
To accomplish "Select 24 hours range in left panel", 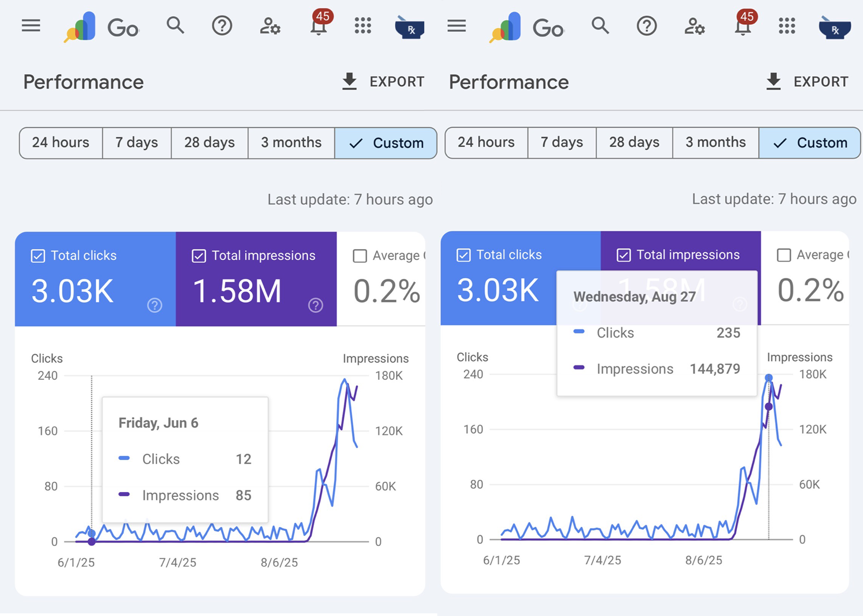I will (x=60, y=143).
